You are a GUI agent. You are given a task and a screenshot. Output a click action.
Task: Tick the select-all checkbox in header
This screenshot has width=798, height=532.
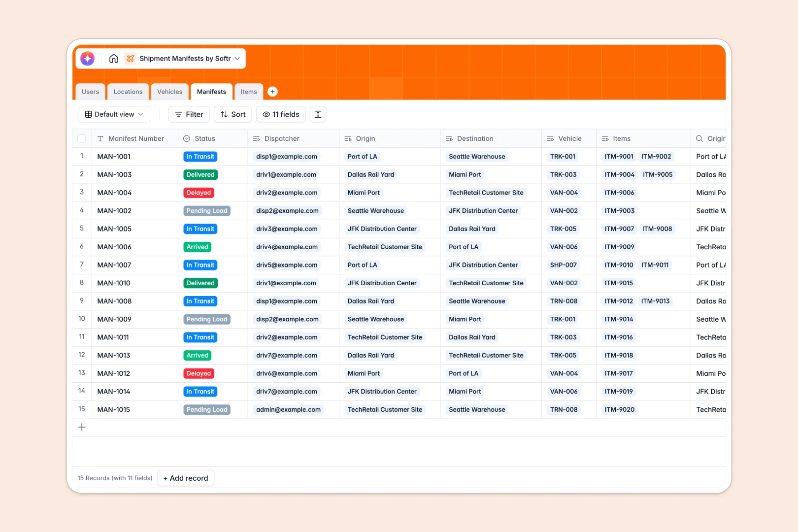click(82, 139)
